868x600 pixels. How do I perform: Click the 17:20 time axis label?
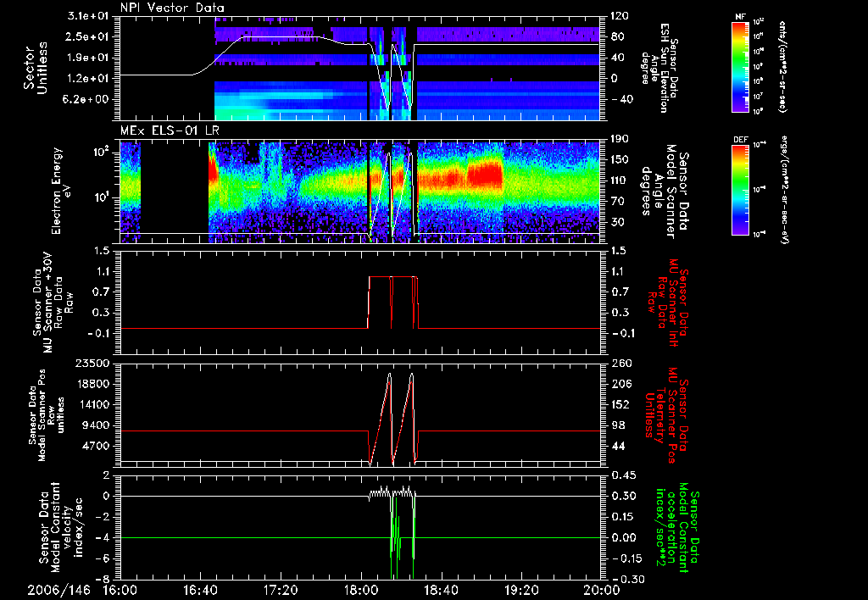click(x=281, y=590)
